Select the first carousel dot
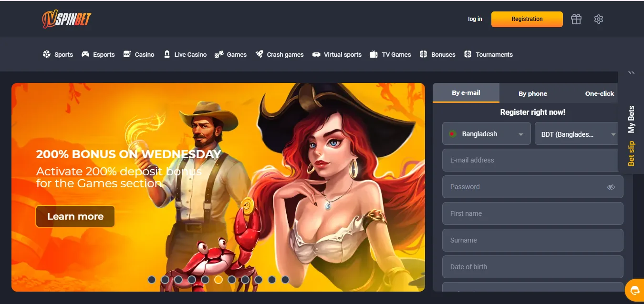 click(152, 280)
